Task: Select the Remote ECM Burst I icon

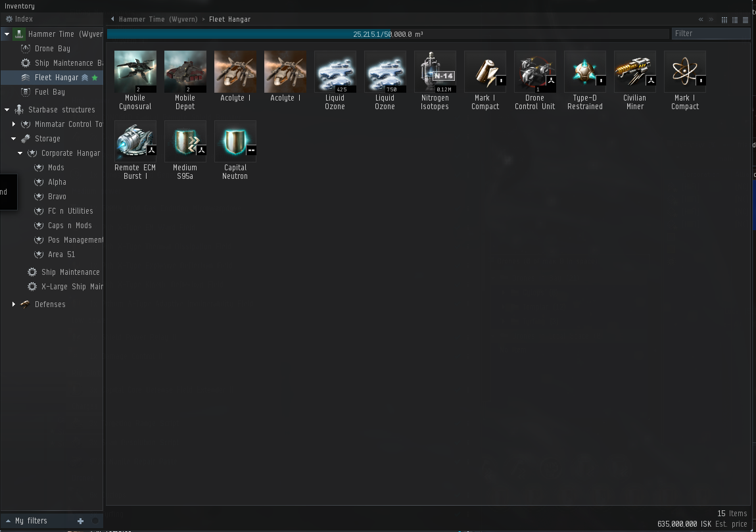Action: click(x=135, y=141)
